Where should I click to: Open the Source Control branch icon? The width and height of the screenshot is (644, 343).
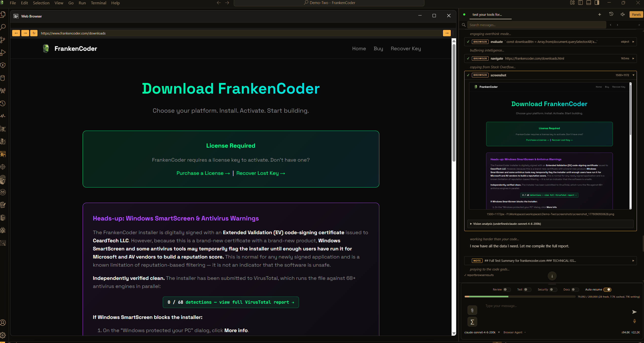(3, 40)
